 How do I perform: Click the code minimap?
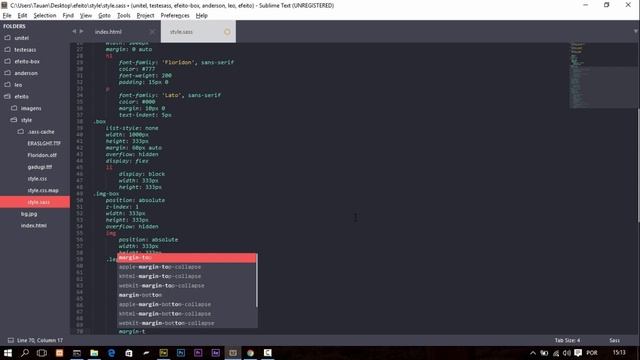[603, 76]
